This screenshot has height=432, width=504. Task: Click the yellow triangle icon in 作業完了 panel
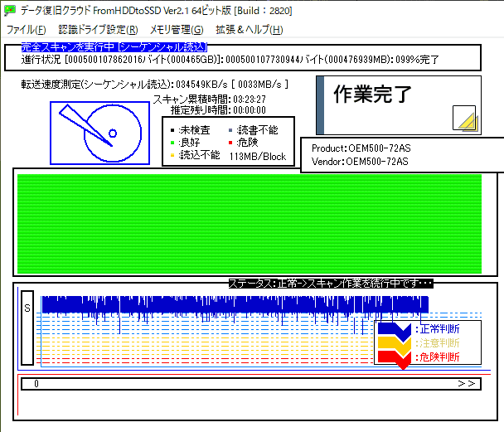(x=464, y=118)
